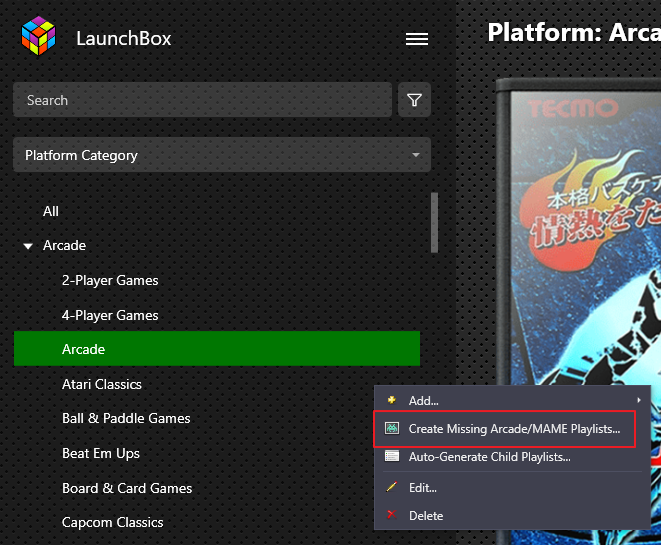Open the 4-Player Games playlist

(110, 315)
